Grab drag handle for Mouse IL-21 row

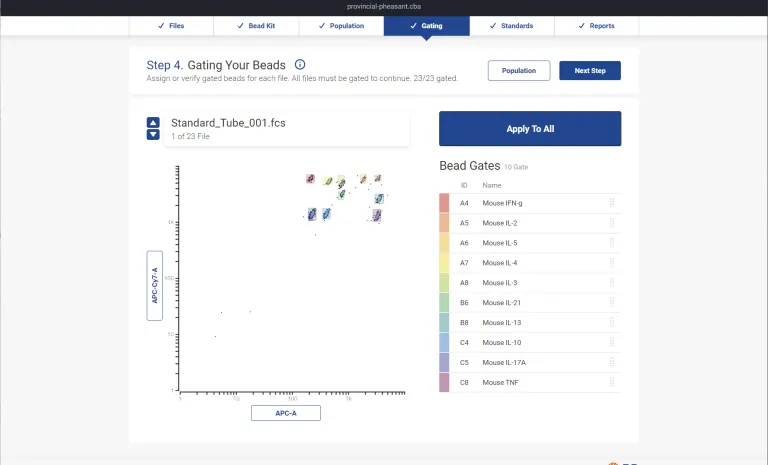(x=611, y=303)
